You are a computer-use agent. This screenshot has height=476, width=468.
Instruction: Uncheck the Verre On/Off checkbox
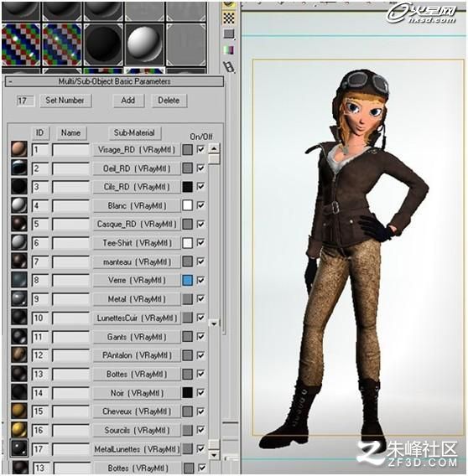pos(200,280)
